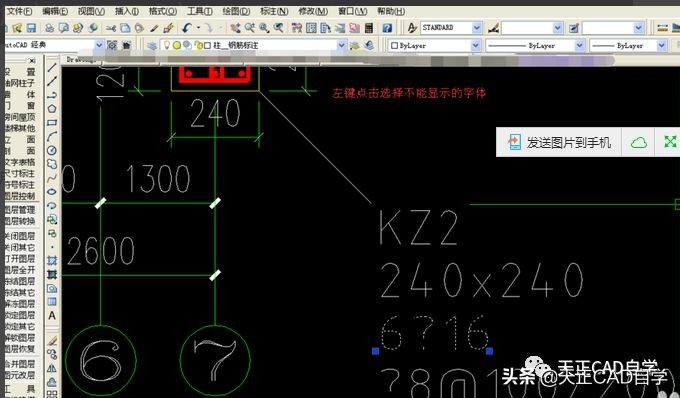Screen dimensions: 680x398
Task: Open the 标注(N) menu
Action: point(274,11)
